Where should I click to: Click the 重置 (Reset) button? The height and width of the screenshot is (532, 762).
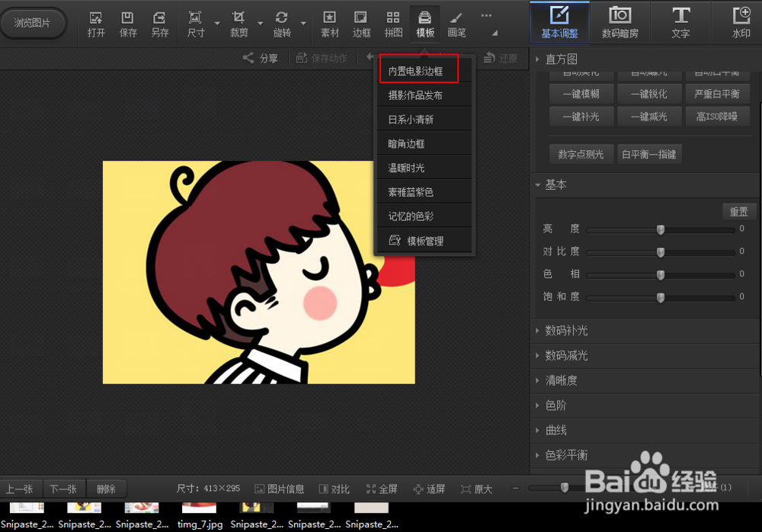pyautogui.click(x=738, y=212)
